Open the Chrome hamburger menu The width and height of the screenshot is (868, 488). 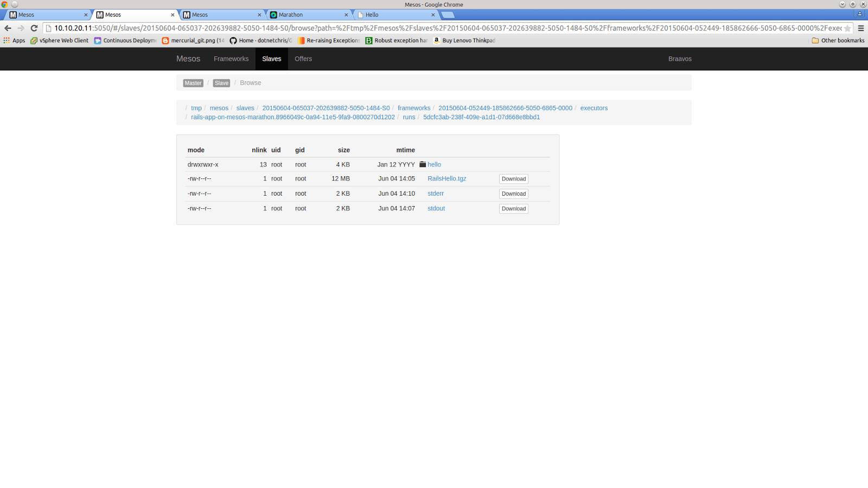860,28
